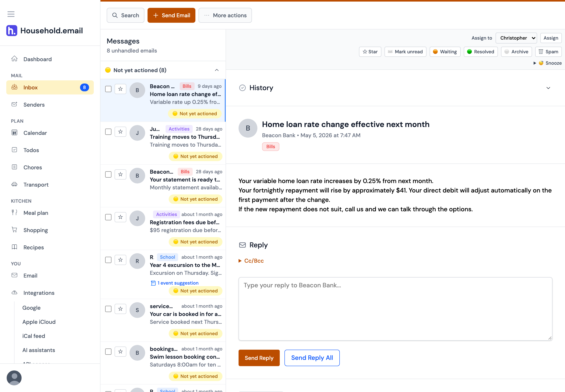The width and height of the screenshot is (565, 392).
Task: Expand the History section chevron
Action: pyautogui.click(x=548, y=88)
